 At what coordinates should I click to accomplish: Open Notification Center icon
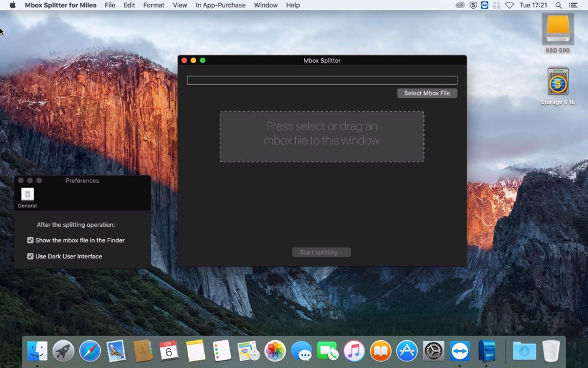click(573, 5)
